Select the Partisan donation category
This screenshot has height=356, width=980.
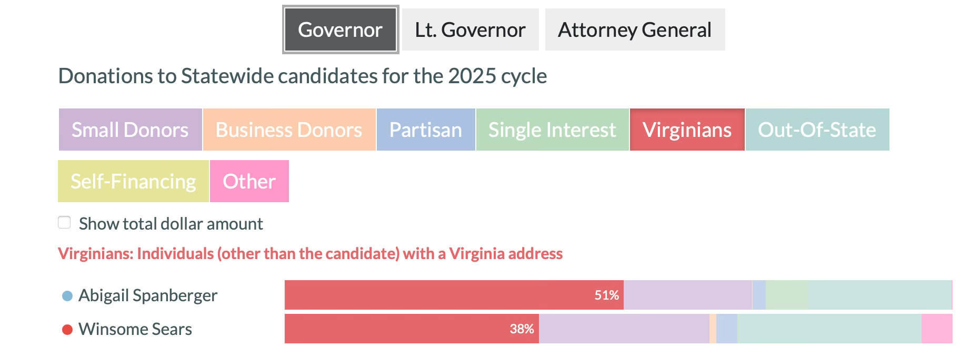coord(426,130)
